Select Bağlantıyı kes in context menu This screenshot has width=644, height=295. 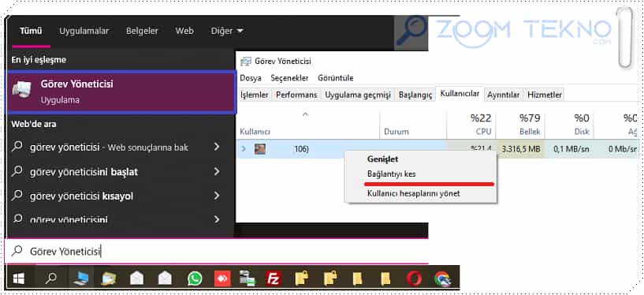(392, 174)
